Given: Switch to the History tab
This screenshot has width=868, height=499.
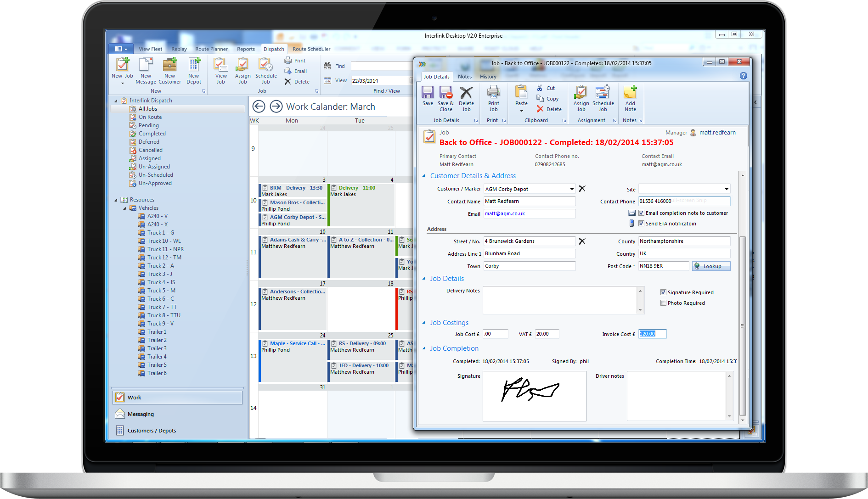Looking at the screenshot, I should click(x=488, y=77).
